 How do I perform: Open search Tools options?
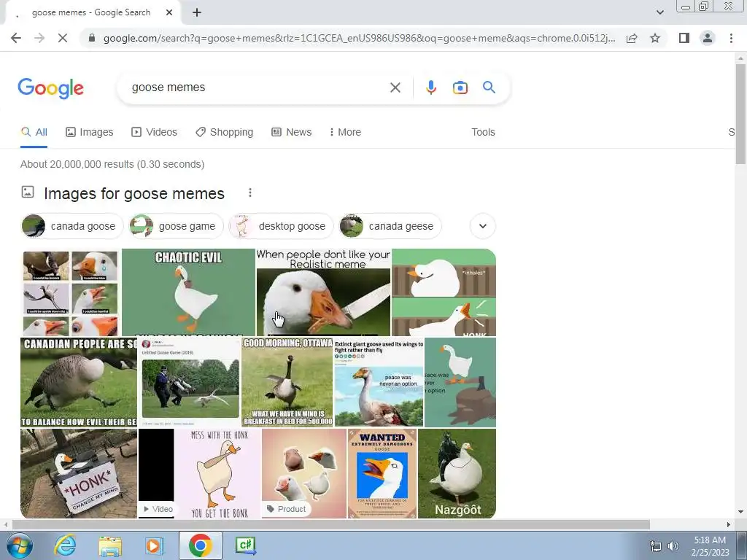click(483, 133)
